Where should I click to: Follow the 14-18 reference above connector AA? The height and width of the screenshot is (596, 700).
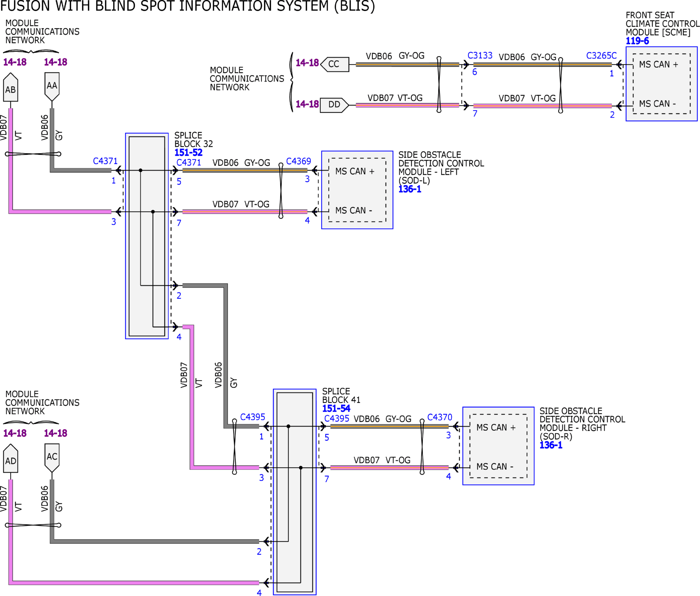(56, 62)
